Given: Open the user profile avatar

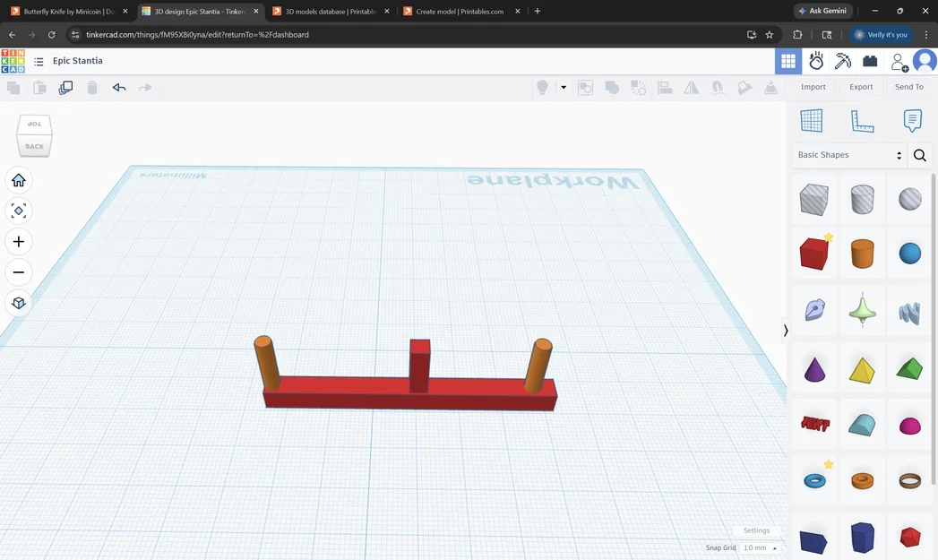Looking at the screenshot, I should [x=925, y=61].
